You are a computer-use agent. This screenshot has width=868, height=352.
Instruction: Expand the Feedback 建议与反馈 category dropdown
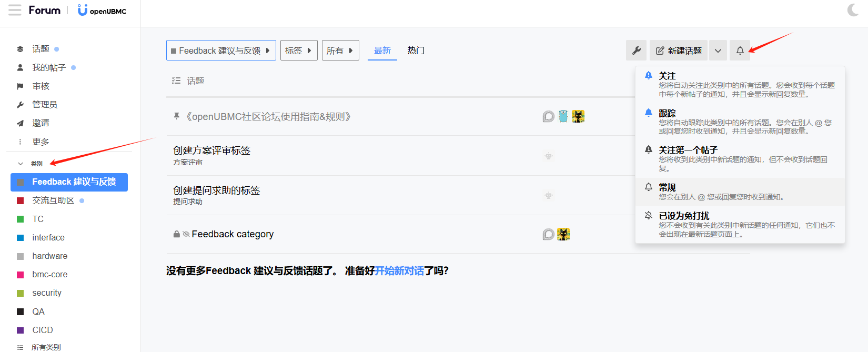(221, 51)
